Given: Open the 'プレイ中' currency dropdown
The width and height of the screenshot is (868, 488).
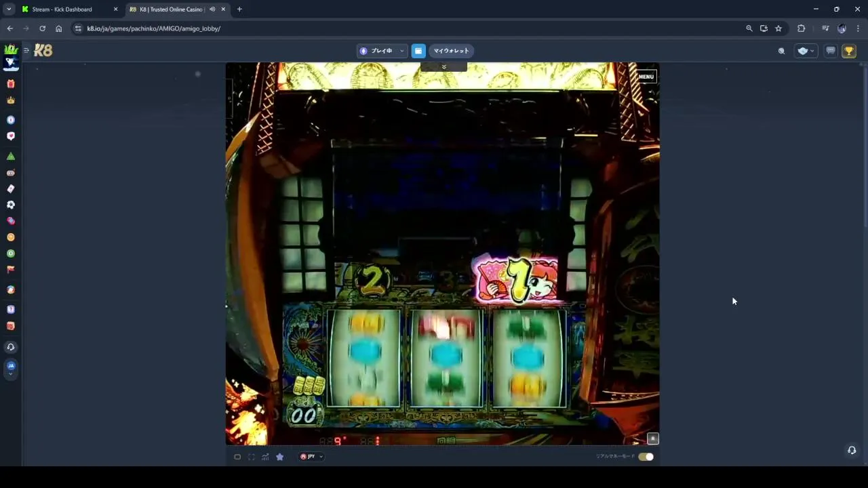Looking at the screenshot, I should [x=382, y=51].
